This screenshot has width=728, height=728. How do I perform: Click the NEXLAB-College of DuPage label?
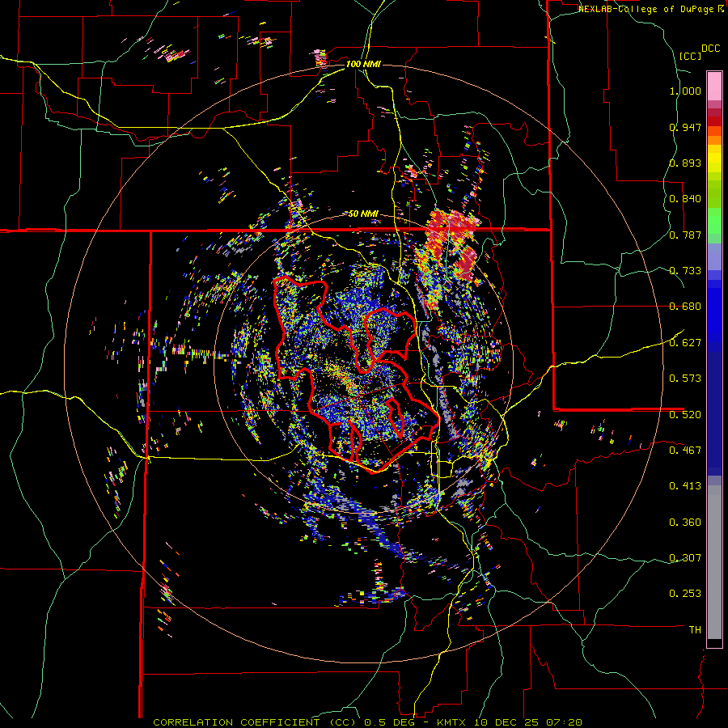click(647, 9)
